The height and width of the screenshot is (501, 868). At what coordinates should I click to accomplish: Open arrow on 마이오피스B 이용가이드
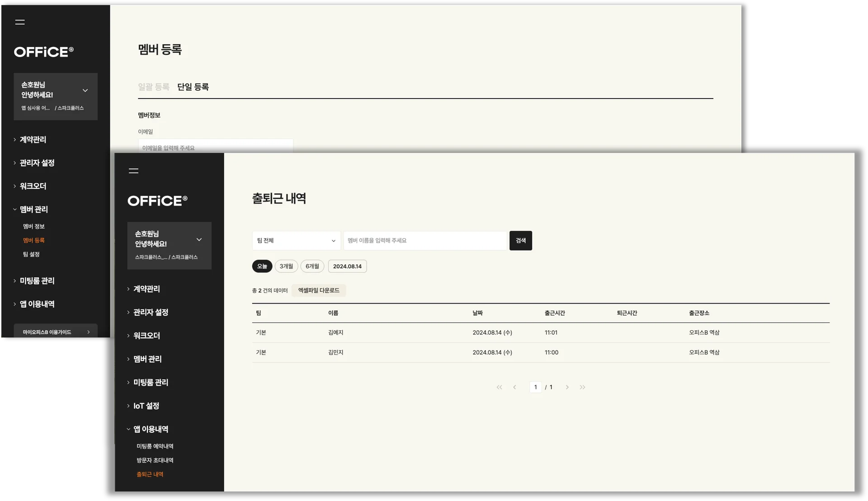point(89,332)
